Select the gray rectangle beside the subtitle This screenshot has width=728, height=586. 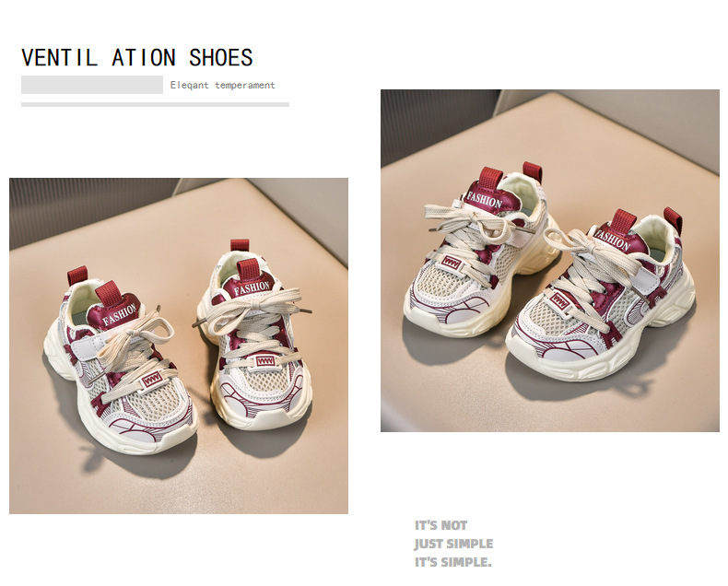[x=92, y=85]
